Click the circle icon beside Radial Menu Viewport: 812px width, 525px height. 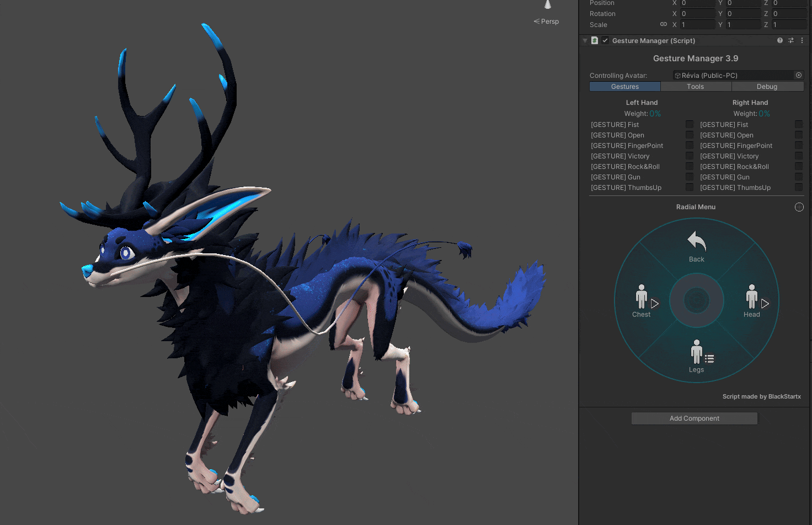point(799,207)
